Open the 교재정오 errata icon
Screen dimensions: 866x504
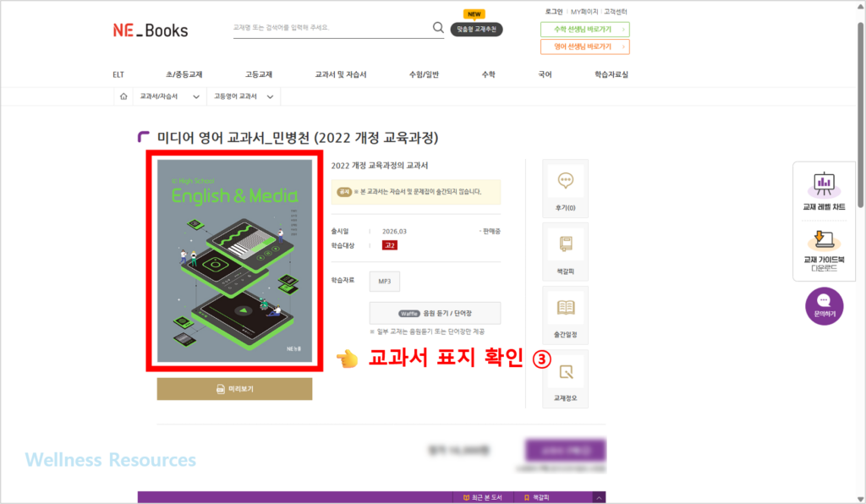coord(565,379)
